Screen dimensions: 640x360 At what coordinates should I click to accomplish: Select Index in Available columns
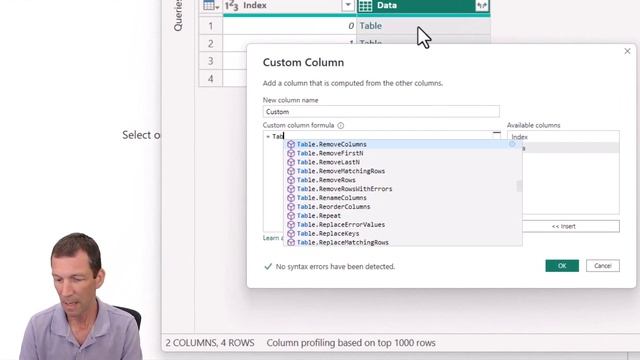click(x=563, y=137)
